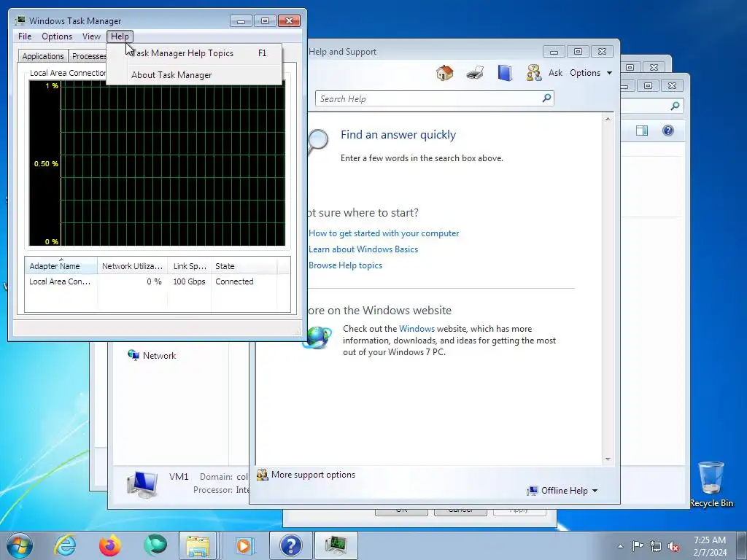Select About Task Manager
Screen dimensions: 747x560
(195, 75)
